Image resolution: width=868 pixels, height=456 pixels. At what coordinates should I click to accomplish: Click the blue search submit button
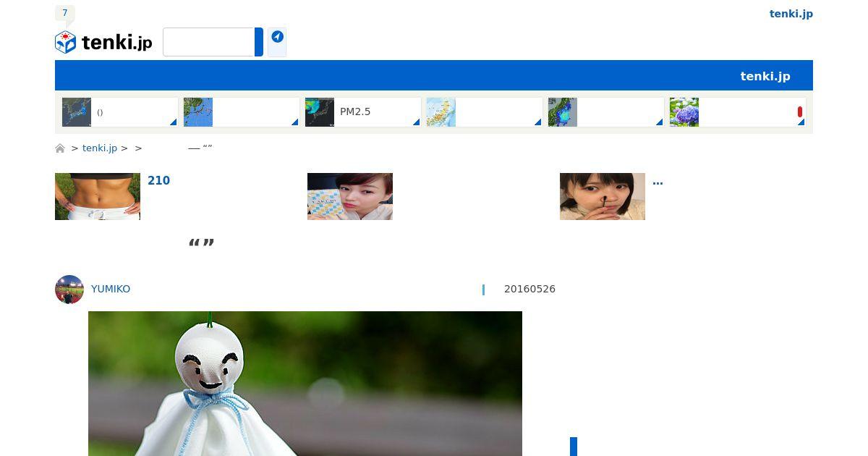pos(259,42)
